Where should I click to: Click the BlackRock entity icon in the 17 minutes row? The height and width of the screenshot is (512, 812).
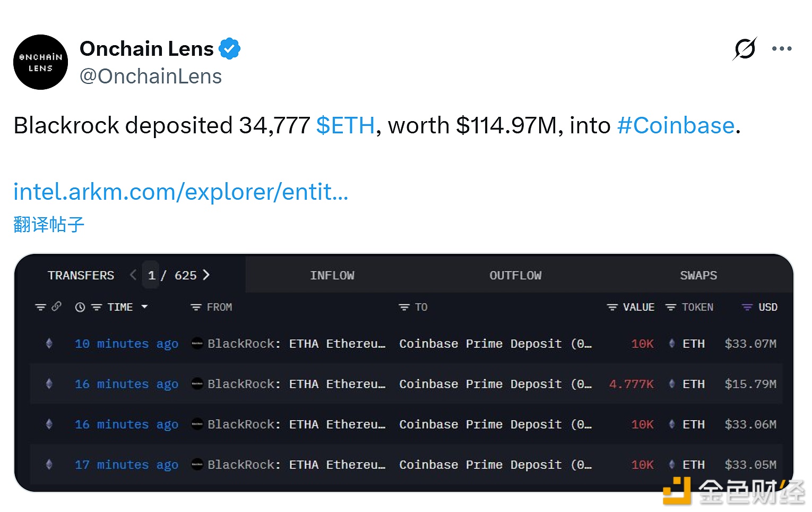196,465
